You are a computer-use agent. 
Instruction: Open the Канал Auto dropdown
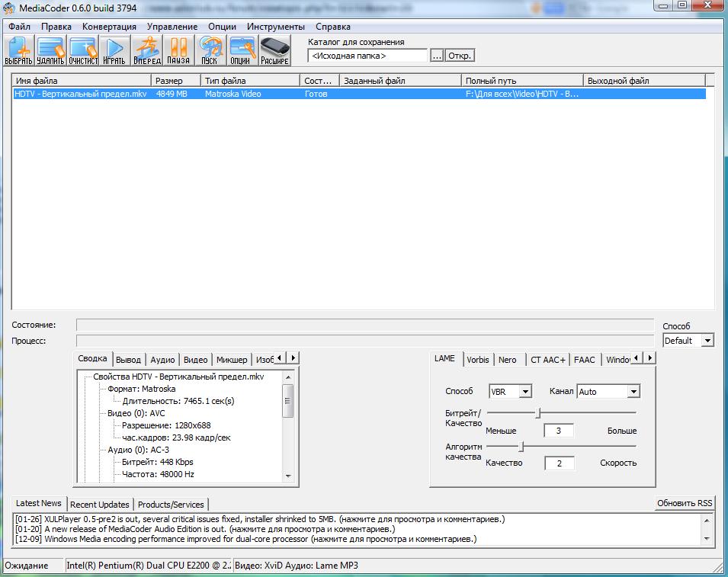(x=608, y=392)
